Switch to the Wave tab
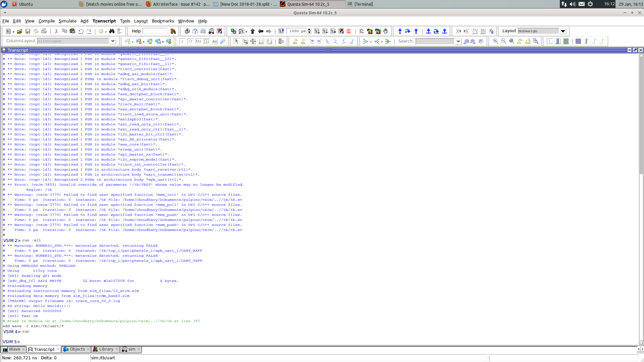Screen dimensions: 644x362 [x=13, y=349]
